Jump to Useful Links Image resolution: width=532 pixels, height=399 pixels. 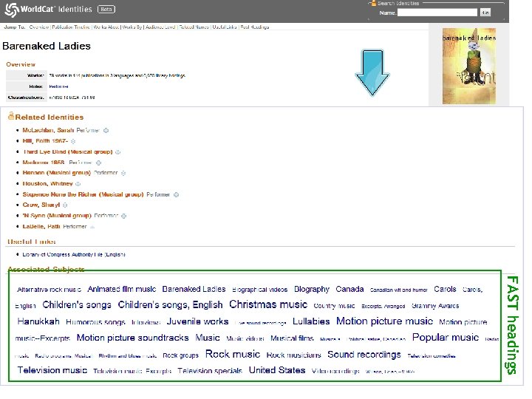(x=225, y=27)
